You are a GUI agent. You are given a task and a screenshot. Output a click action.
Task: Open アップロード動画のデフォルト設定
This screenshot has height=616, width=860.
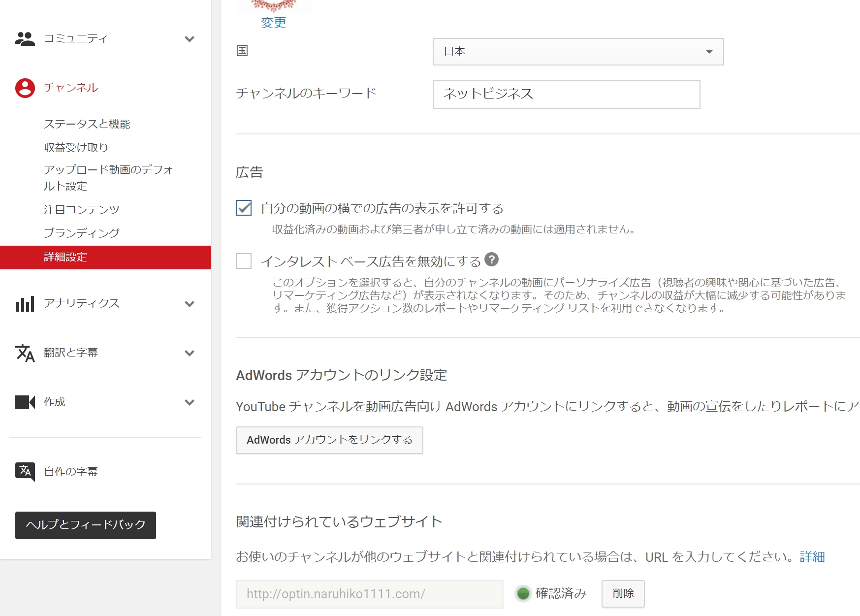click(108, 178)
